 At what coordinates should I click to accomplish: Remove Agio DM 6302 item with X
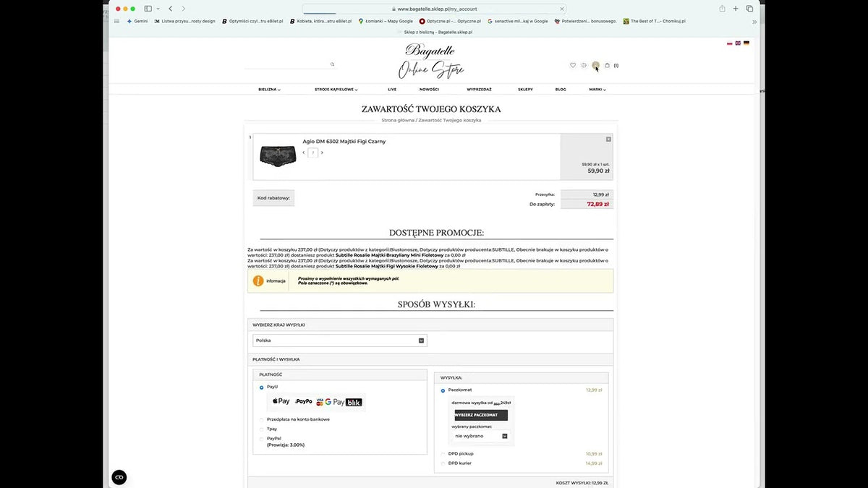[608, 139]
